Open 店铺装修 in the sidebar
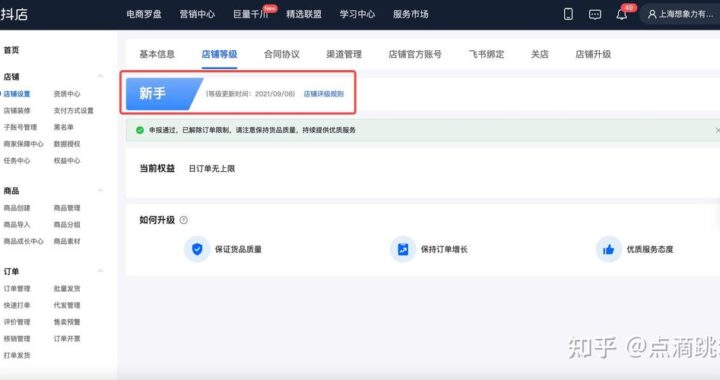Viewport: 720px width, 380px height. tap(17, 111)
